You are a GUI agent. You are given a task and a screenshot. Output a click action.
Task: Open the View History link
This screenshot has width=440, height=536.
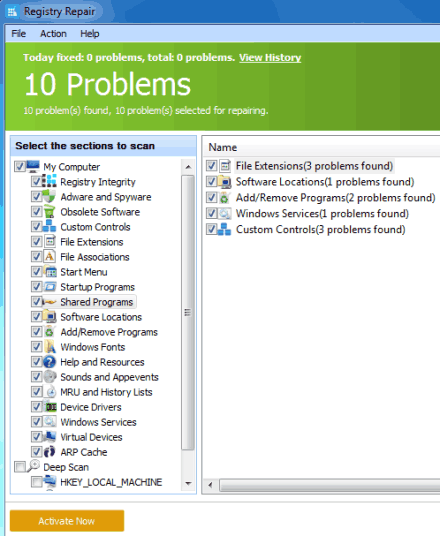click(x=270, y=57)
